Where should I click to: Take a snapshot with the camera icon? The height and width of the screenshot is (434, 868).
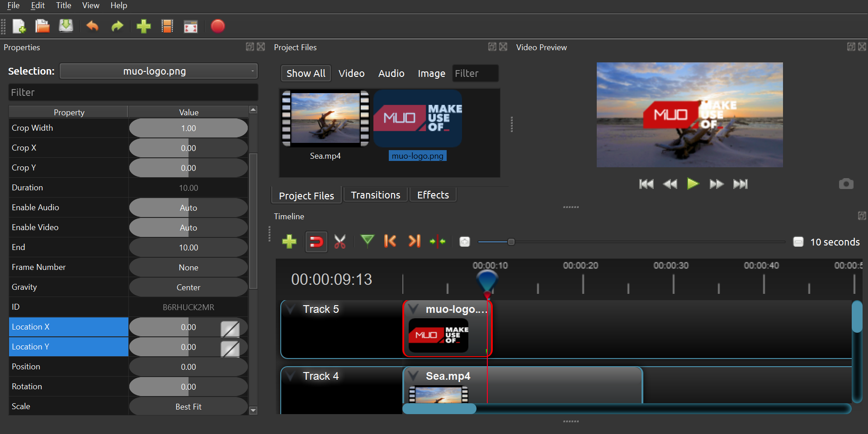(x=846, y=184)
